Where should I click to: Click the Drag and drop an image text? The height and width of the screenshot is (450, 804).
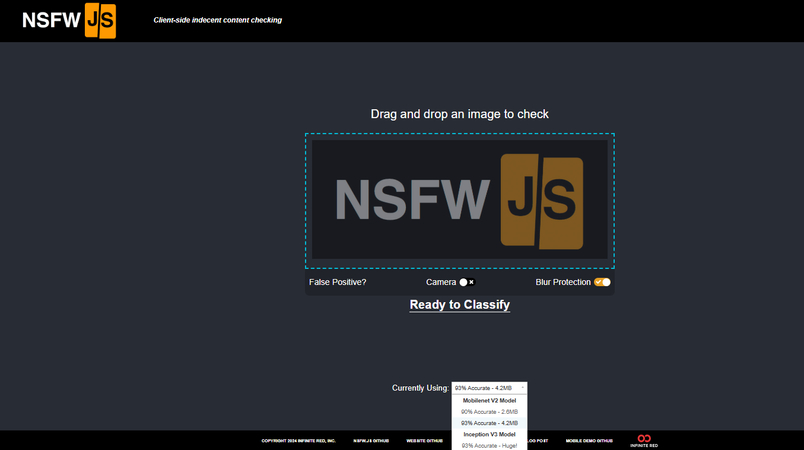[460, 114]
